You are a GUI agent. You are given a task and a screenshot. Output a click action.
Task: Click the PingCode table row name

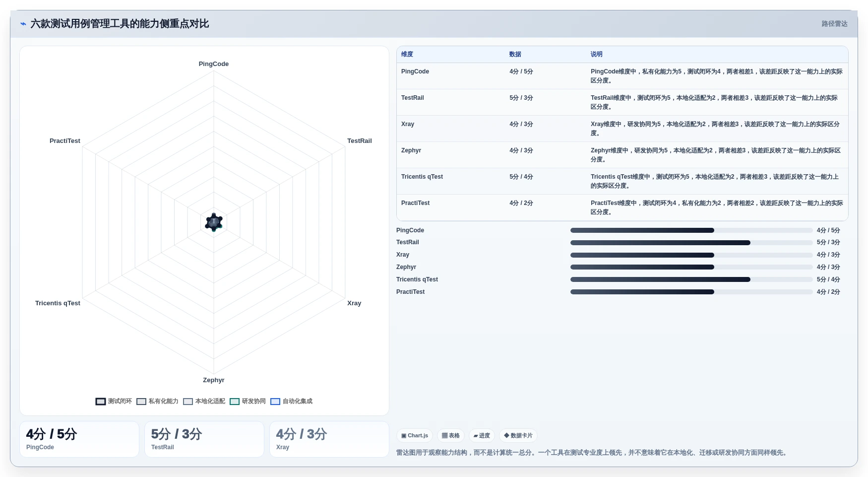tap(415, 71)
